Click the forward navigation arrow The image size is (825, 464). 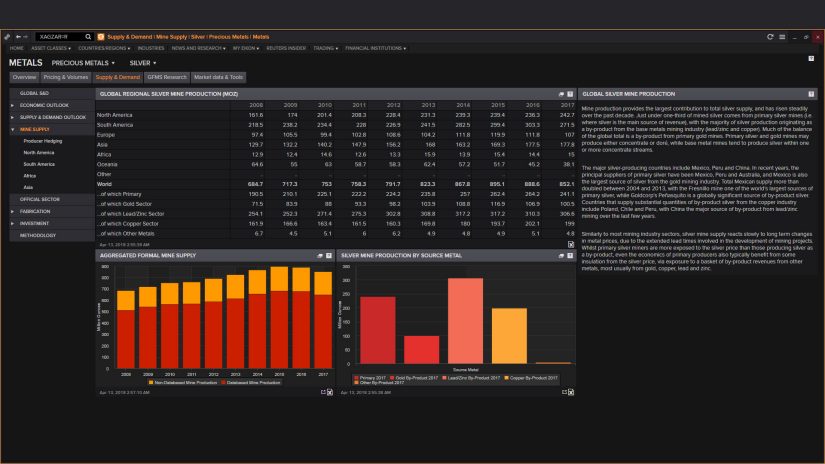25,37
